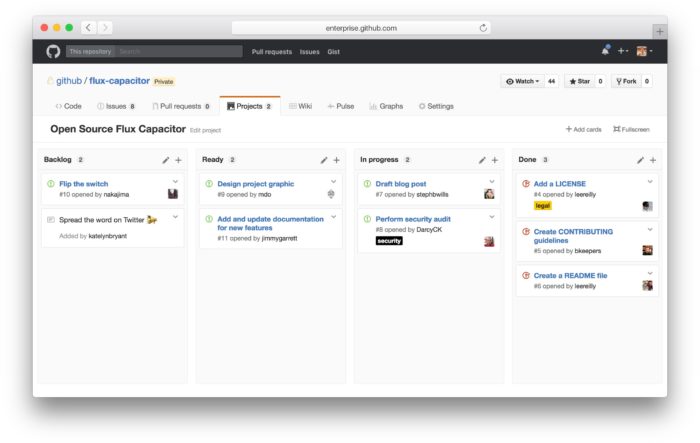Screen dimensions: 700x443
Task: Open the Create a README file issue
Action: click(x=571, y=276)
